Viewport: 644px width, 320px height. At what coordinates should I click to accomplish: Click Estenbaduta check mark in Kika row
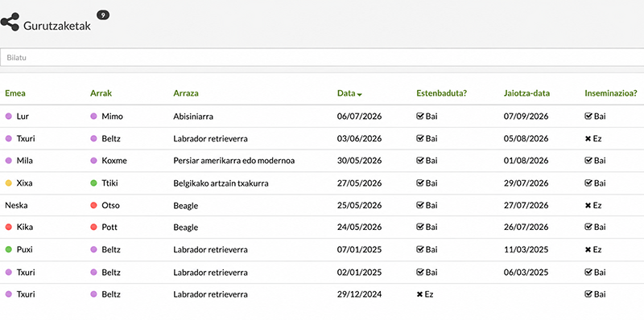419,227
